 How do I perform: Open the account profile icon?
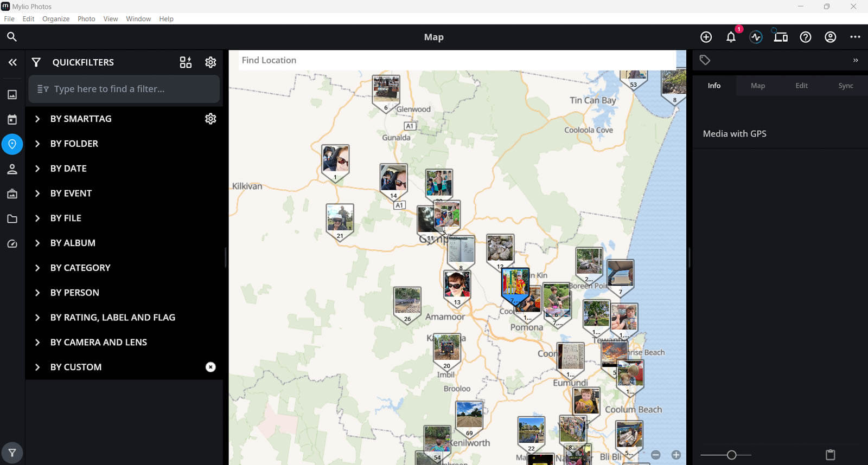tap(830, 37)
